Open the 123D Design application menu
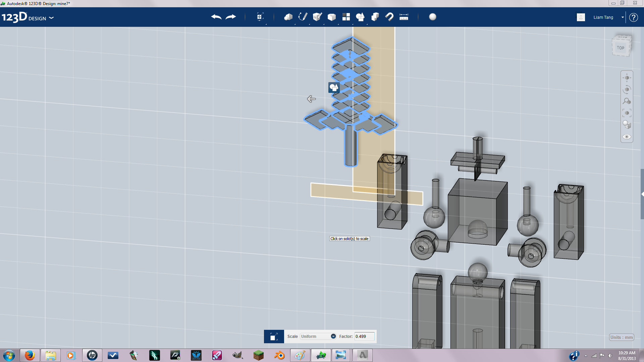Screen dimensions: 644x362 (28, 17)
